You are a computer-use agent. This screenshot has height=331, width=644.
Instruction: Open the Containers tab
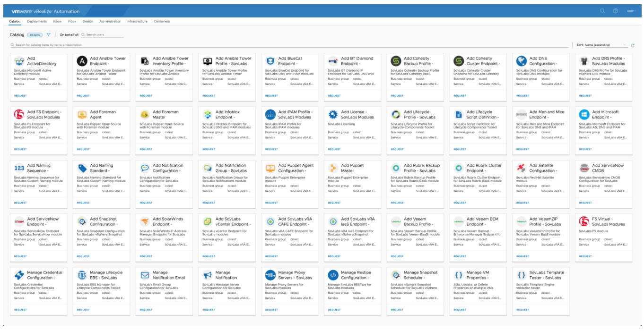click(162, 21)
